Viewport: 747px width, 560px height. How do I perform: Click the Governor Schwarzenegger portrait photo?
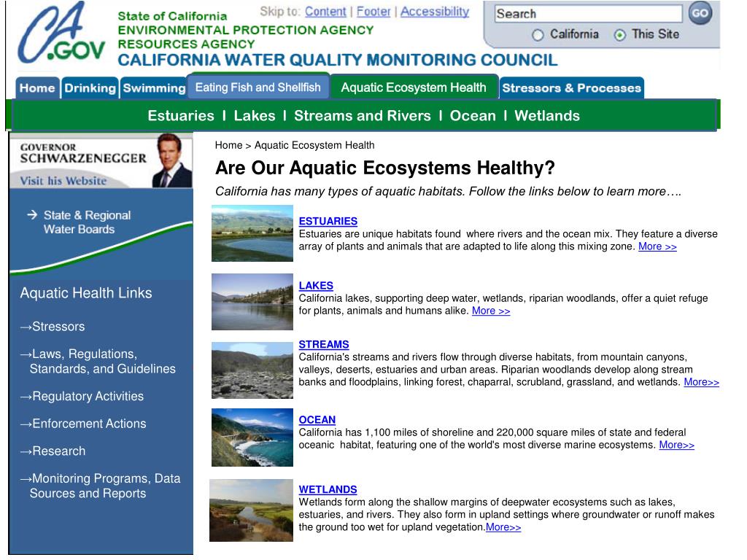pyautogui.click(x=172, y=160)
